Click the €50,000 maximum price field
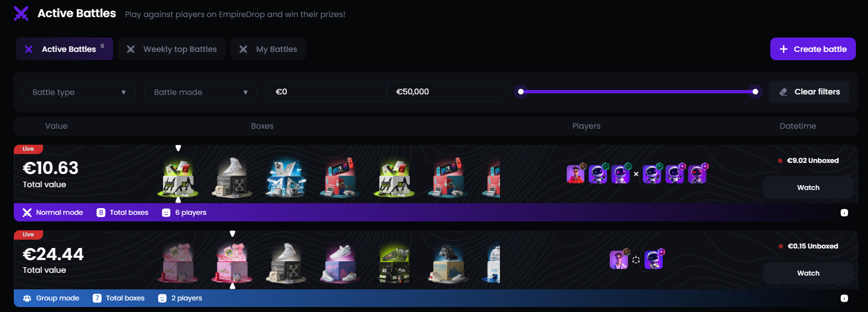This screenshot has width=868, height=312. point(446,92)
